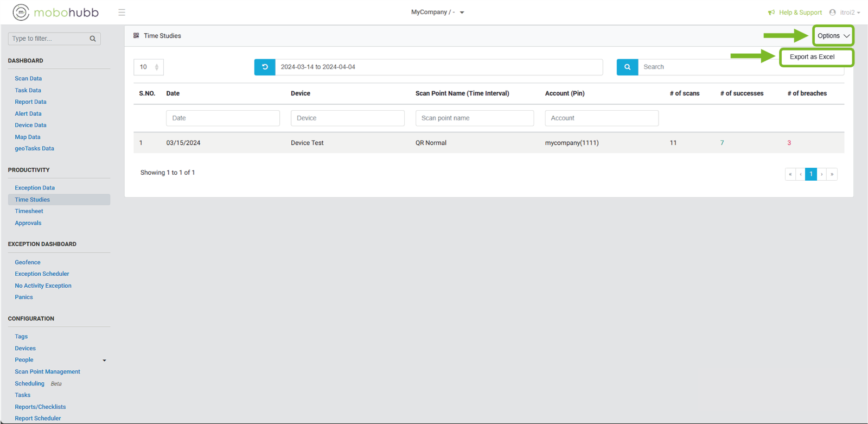Click the user profile avatar icon
Viewport: 868px width, 424px height.
point(832,12)
